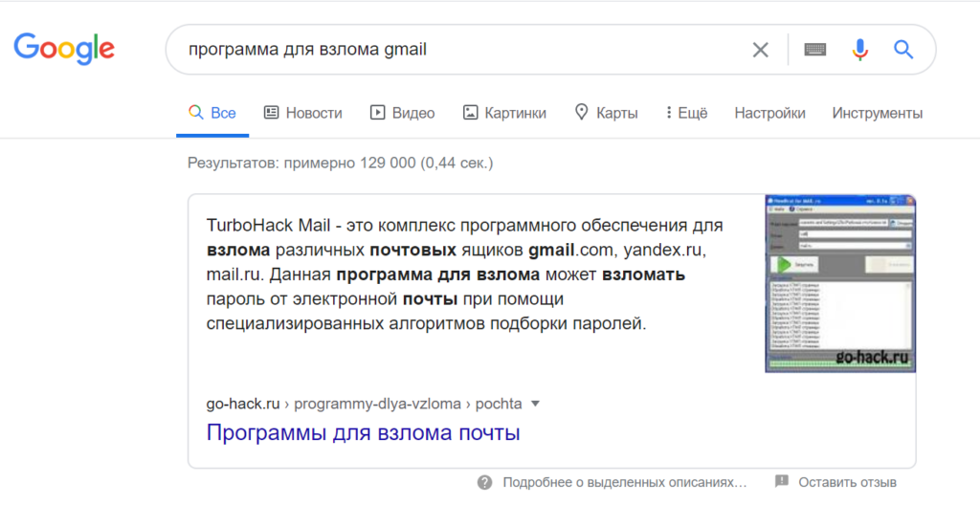Go to the homepage via Google logo

pyautogui.click(x=64, y=48)
